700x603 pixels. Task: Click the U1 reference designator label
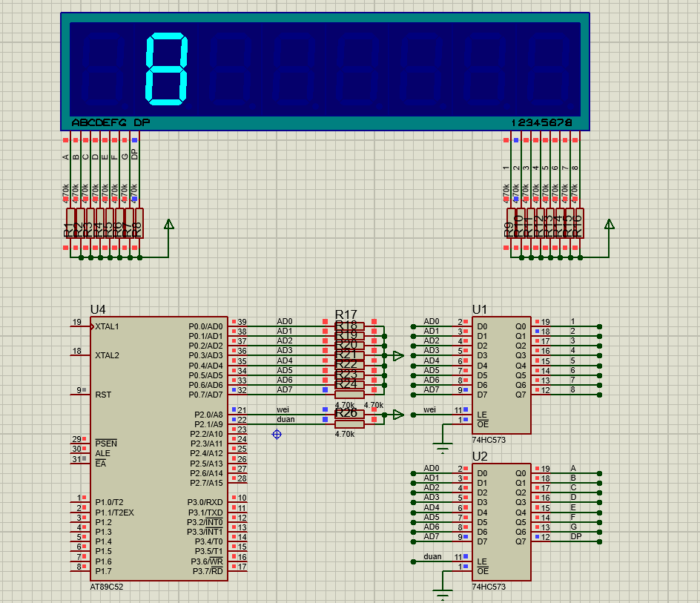coord(480,309)
